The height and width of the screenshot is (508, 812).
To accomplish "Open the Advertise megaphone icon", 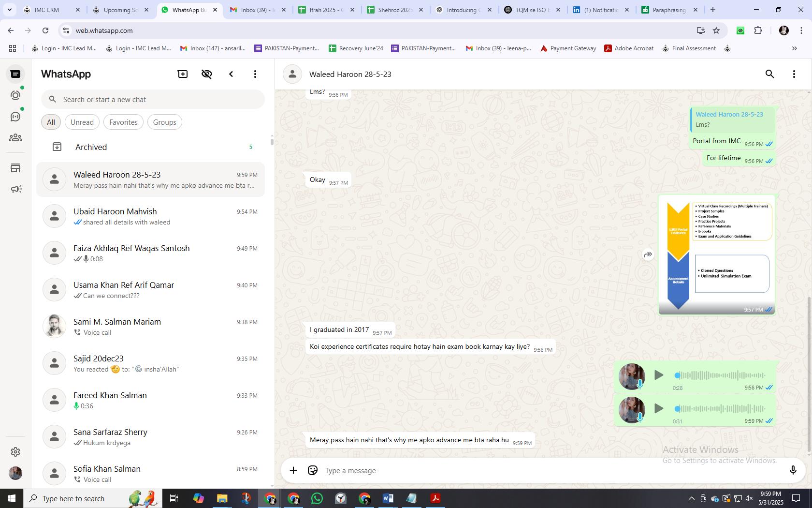I will [15, 189].
